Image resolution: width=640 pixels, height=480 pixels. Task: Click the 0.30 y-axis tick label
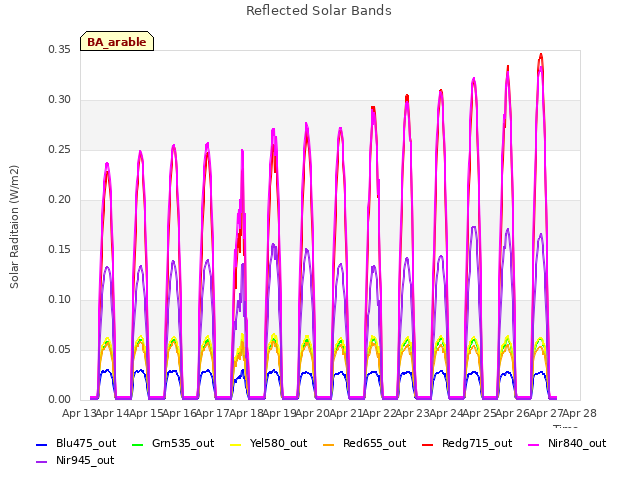pyautogui.click(x=59, y=100)
